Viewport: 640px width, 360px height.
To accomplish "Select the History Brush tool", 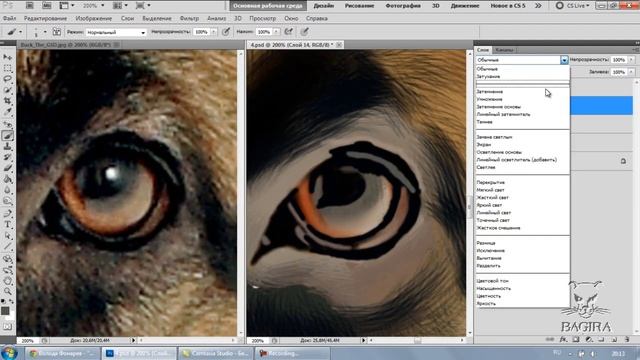I will pos(7,157).
